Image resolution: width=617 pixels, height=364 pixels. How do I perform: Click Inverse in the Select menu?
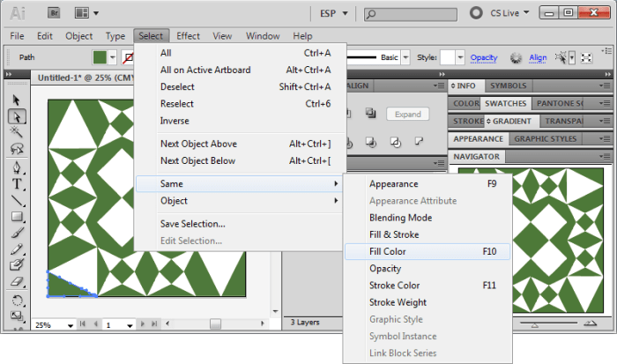(x=175, y=121)
